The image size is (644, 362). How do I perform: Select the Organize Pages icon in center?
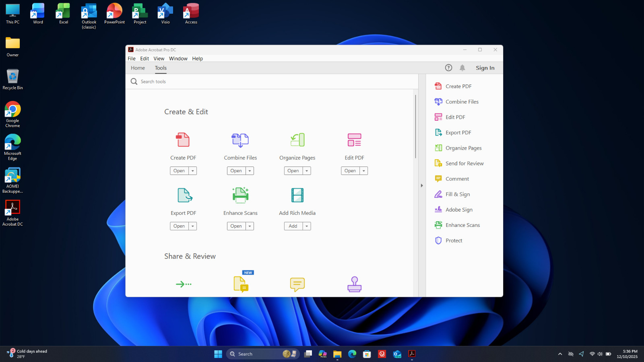tap(297, 140)
